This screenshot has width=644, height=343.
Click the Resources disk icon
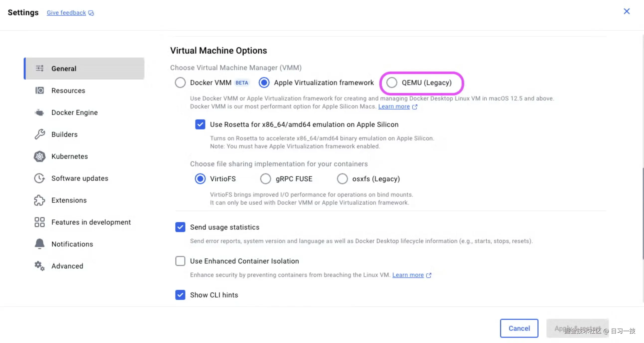[x=39, y=90]
